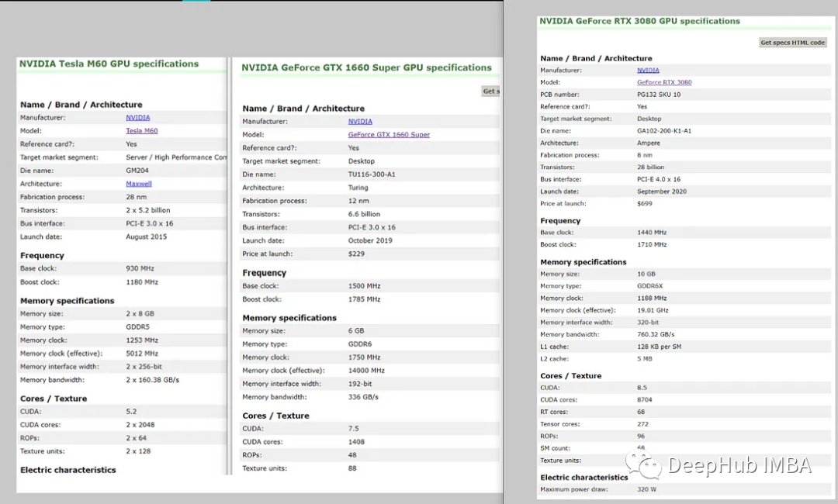Select the 6.6 billion transistors value
Viewport: 838px width, 504px height.
(x=364, y=214)
